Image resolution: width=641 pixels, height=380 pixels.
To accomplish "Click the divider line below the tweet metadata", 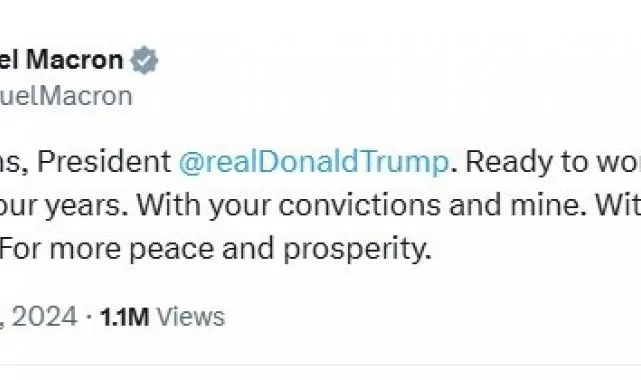I will (x=320, y=364).
